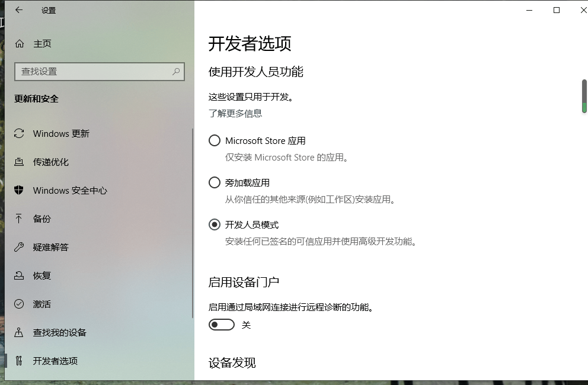The height and width of the screenshot is (385, 588).
Task: Maximize the Settings window
Action: tap(557, 10)
